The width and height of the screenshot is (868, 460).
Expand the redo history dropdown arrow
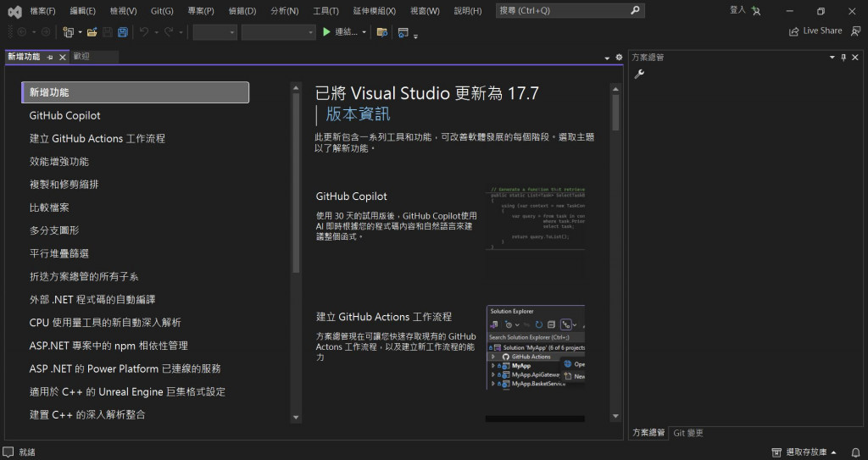coord(181,32)
